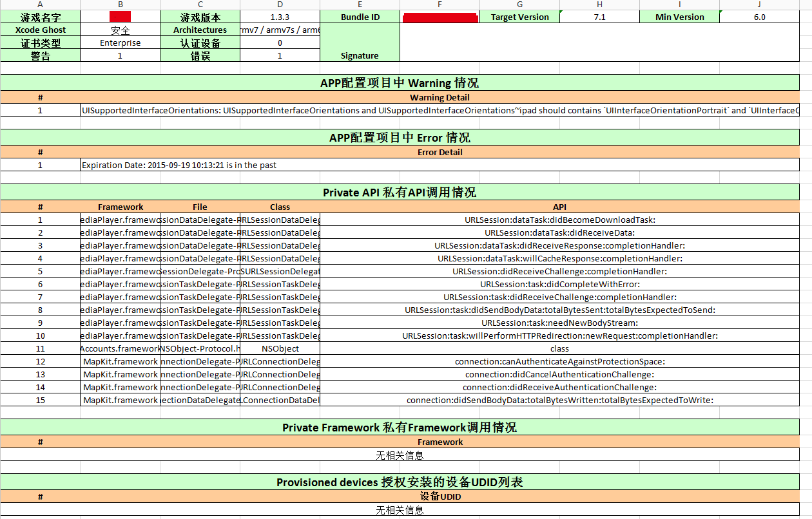Select Target Version value 7.1
Screen dimensions: 812x519
click(x=599, y=17)
